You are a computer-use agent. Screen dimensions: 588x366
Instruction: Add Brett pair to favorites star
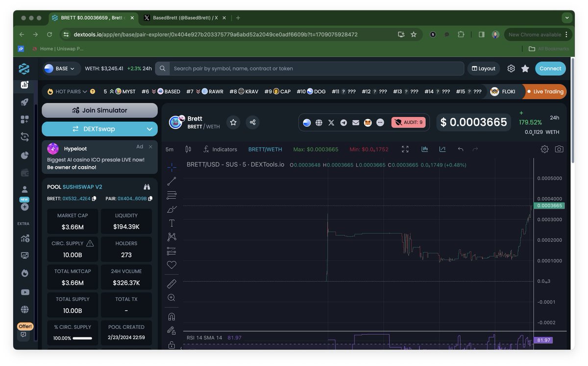coord(233,122)
